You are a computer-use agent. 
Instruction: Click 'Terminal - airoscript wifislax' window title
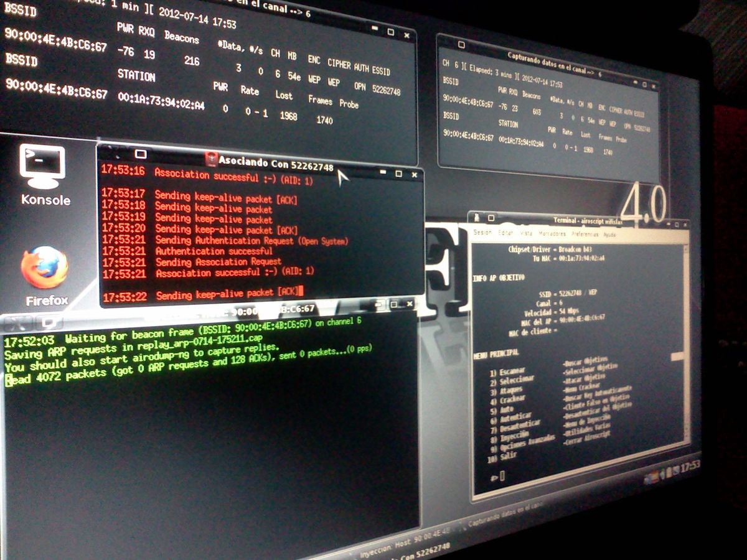[588, 221]
